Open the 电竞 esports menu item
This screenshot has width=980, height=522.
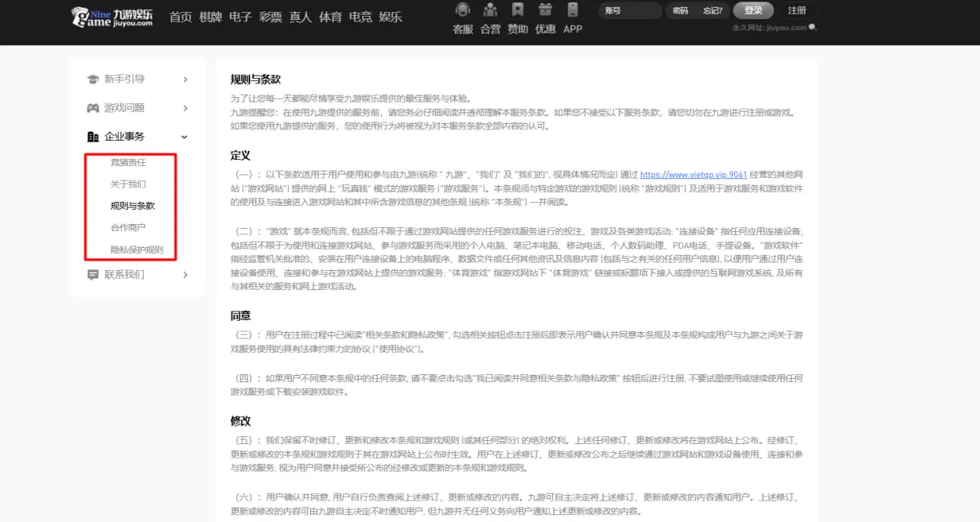[360, 16]
